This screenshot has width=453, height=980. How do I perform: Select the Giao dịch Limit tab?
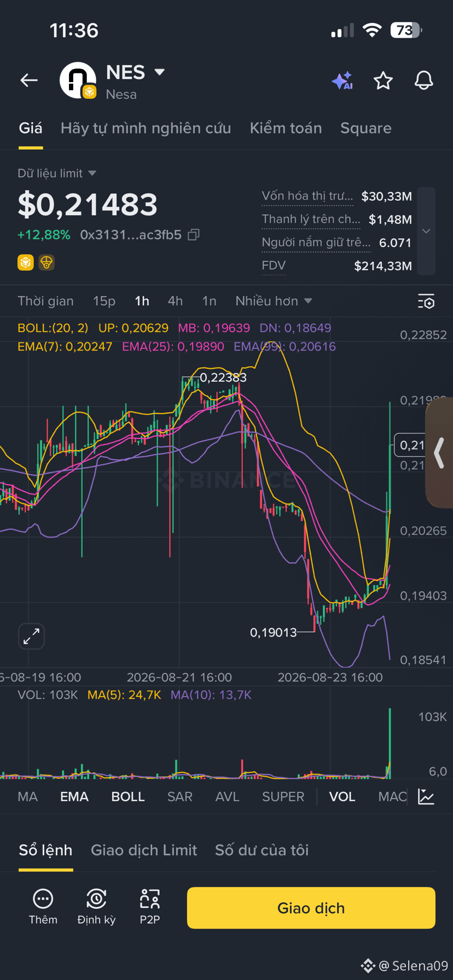144,850
